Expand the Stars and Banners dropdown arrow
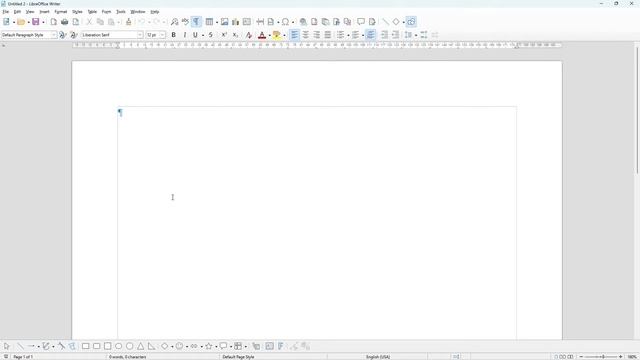 click(x=216, y=347)
